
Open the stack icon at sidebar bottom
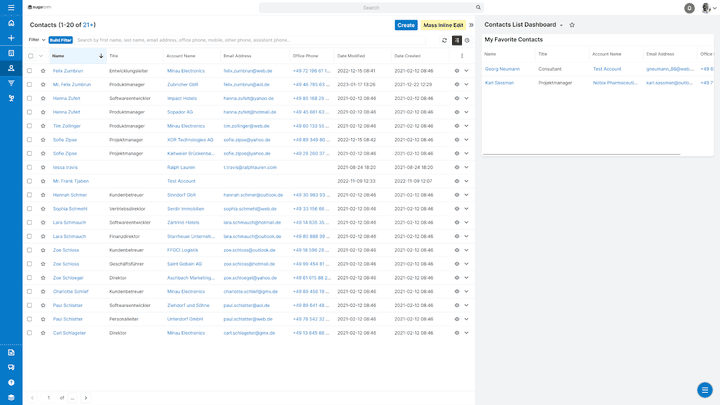click(11, 398)
